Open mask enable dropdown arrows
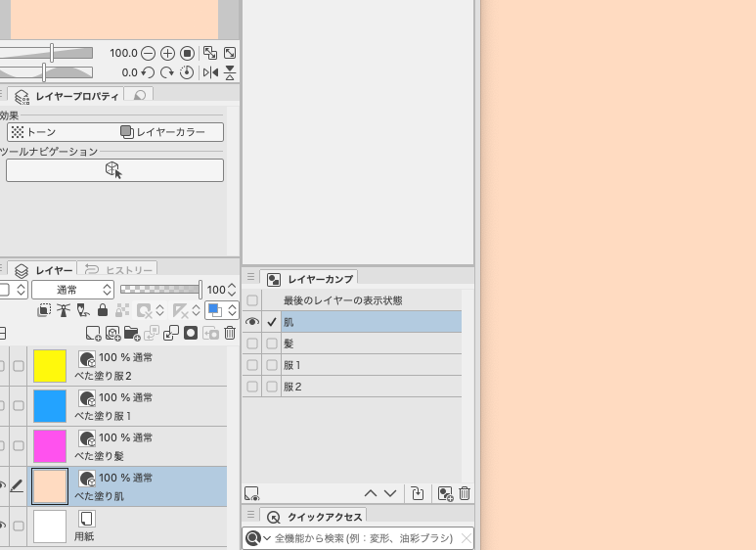The height and width of the screenshot is (550, 756). click(159, 310)
